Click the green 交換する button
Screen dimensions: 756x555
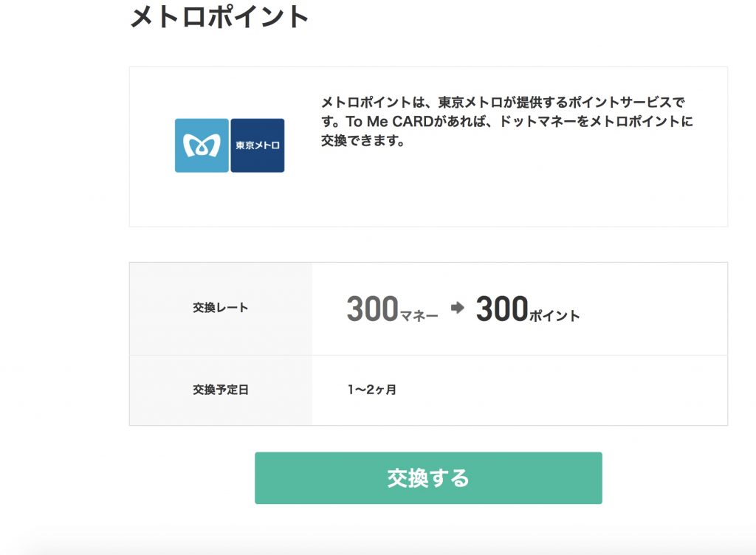pos(428,478)
